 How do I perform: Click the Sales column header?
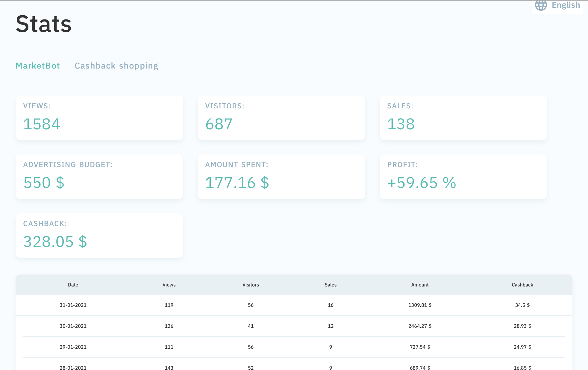click(331, 285)
